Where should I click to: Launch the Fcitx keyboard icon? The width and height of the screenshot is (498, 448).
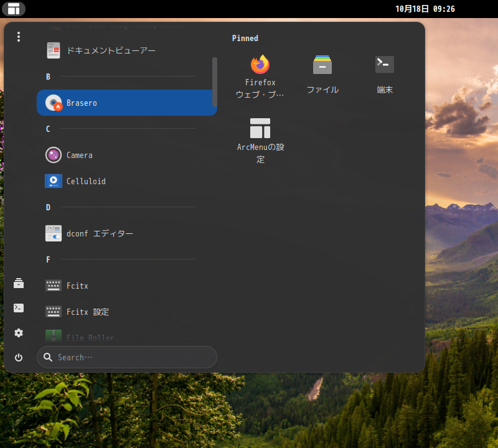click(54, 286)
